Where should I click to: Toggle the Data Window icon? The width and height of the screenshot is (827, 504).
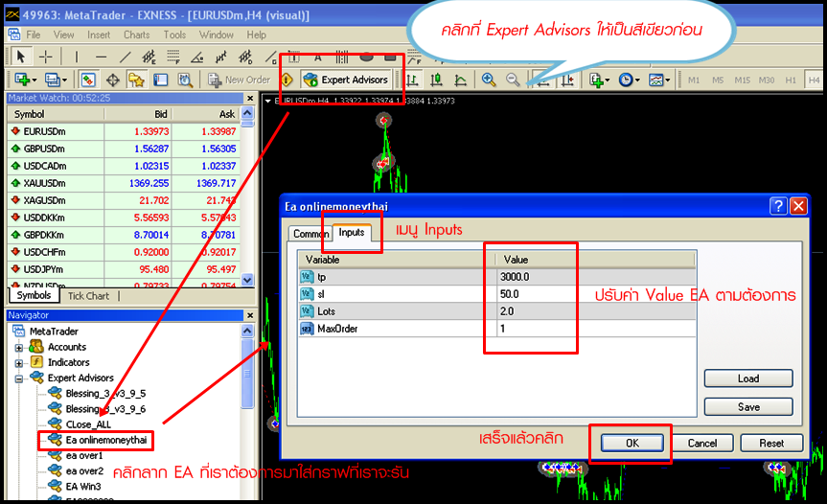coord(112,80)
